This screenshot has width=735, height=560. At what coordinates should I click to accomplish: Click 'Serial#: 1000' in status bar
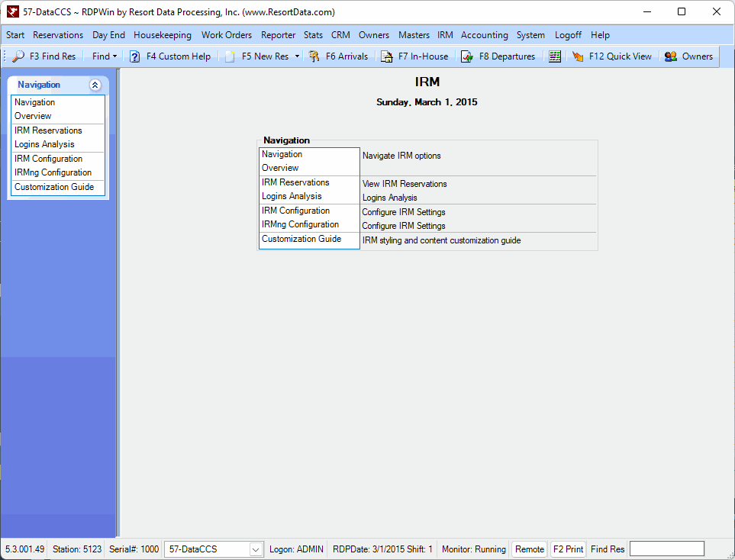[x=134, y=549]
